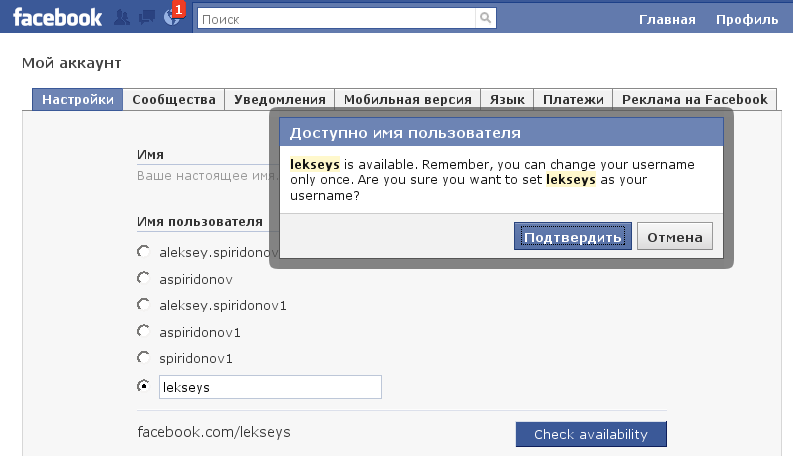Viewport: 793px width, 456px height.
Task: Open the Уведомления tab
Action: 280,100
